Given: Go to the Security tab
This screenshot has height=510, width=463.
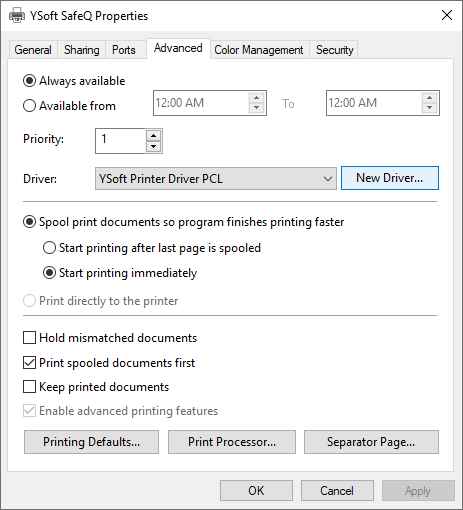Looking at the screenshot, I should [334, 50].
